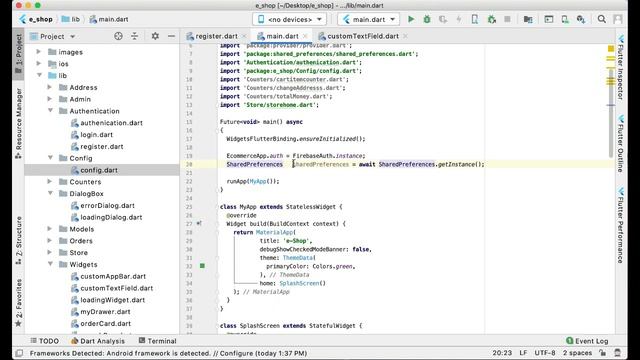Open Search Everywhere magnifier icon
Viewport: 640px width, 360px height.
602,19
